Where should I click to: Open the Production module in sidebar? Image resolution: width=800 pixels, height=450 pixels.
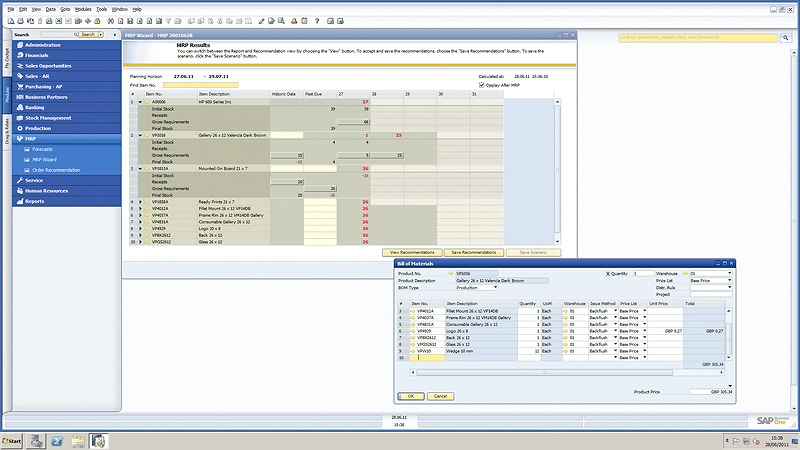67,128
